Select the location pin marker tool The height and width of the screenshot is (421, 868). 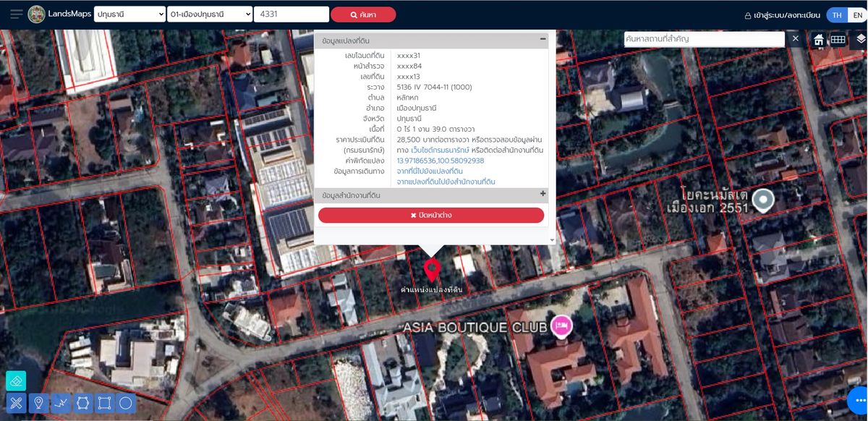(x=38, y=403)
